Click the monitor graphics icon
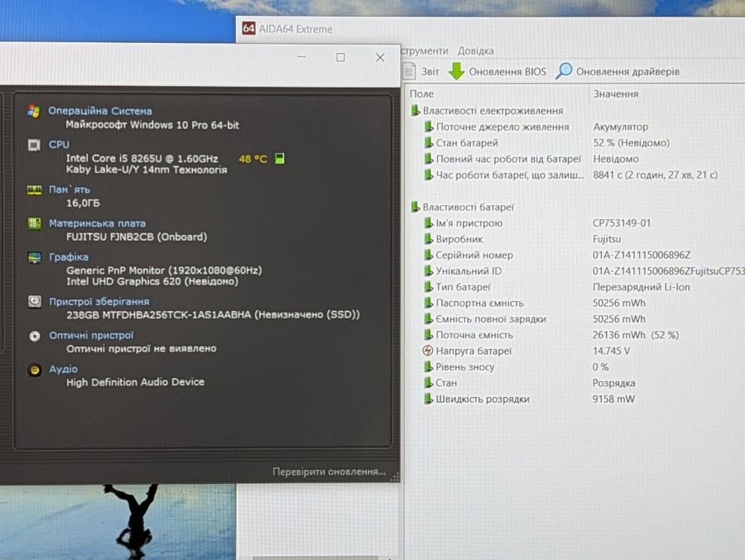 [x=34, y=257]
